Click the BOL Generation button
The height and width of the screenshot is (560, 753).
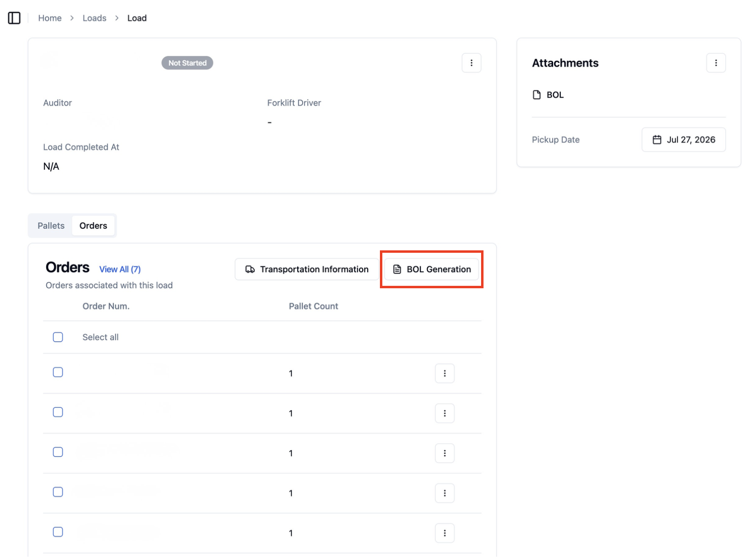pyautogui.click(x=431, y=269)
